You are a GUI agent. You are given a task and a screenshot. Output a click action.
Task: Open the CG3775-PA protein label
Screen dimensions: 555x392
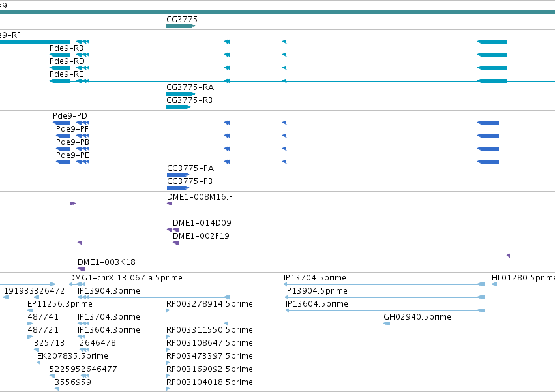[x=190, y=168]
